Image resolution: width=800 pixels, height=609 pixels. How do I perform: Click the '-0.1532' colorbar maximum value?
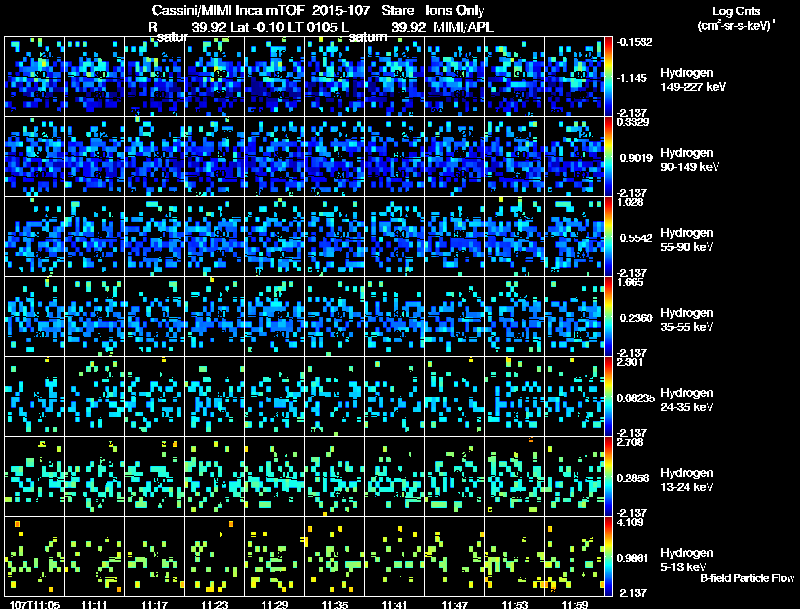tap(634, 42)
